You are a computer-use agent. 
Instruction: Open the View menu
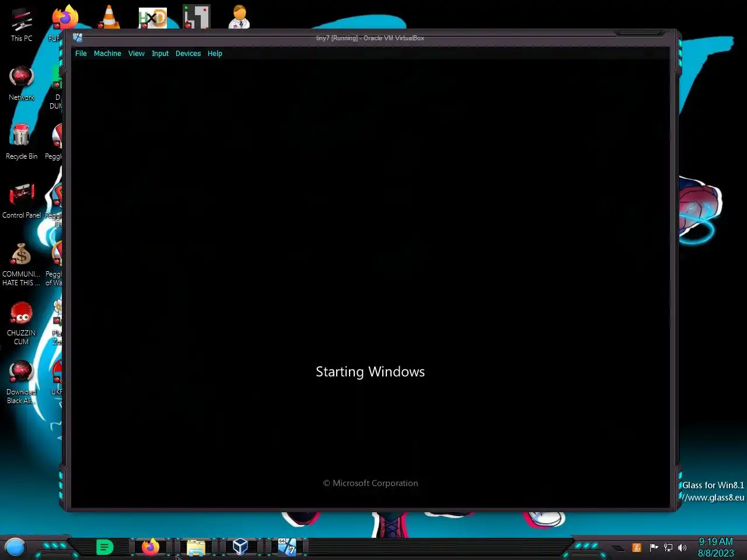pos(136,53)
